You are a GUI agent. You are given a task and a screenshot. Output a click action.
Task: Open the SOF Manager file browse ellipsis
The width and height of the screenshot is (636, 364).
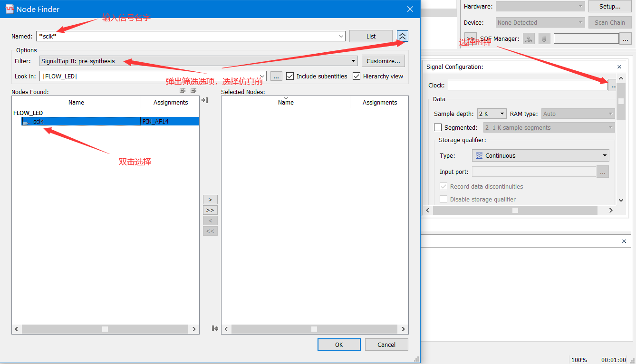(x=626, y=39)
